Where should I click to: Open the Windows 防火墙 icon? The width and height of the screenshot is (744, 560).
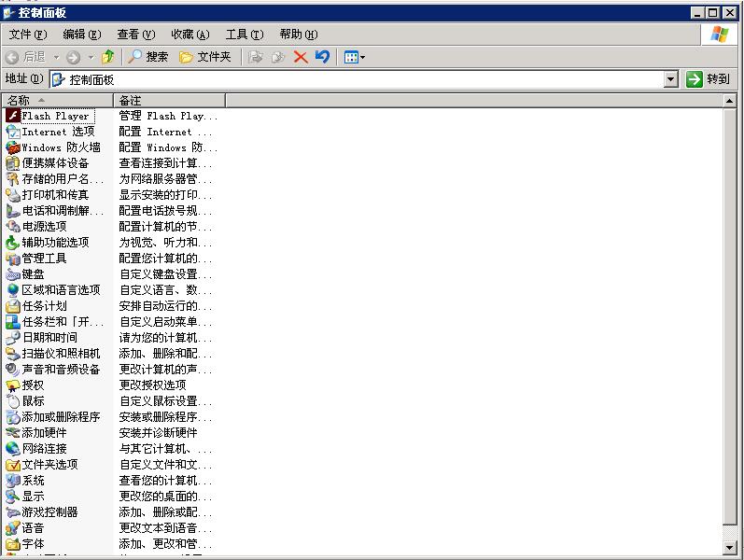click(x=13, y=147)
